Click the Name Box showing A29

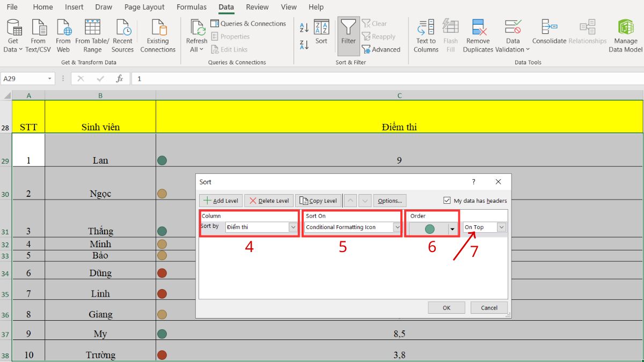click(x=24, y=78)
